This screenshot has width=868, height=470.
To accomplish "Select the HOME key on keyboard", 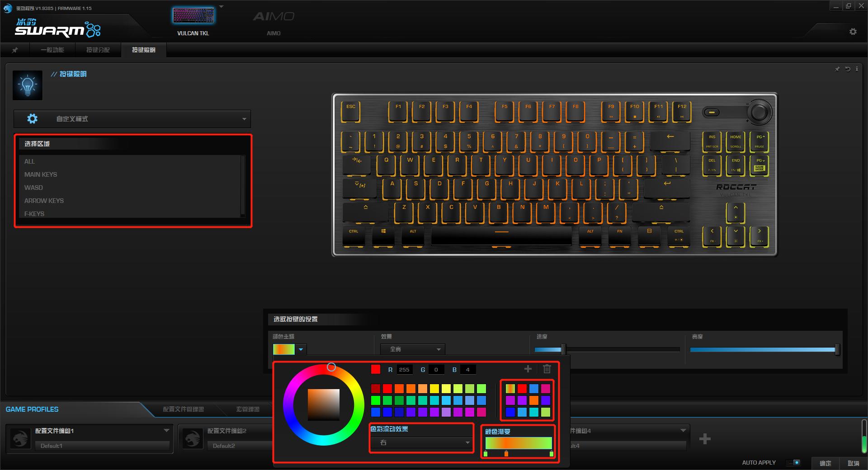I will click(736, 141).
